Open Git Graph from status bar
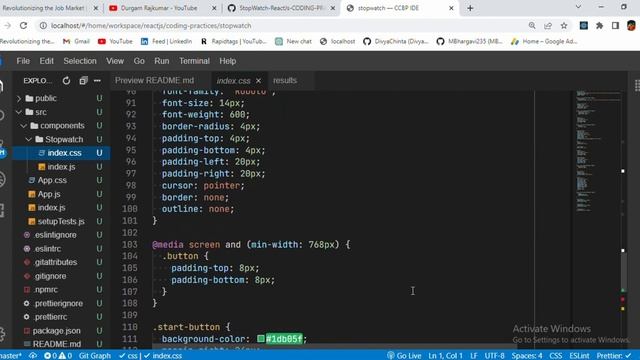This screenshot has width=640, height=360. pyautogui.click(x=95, y=356)
